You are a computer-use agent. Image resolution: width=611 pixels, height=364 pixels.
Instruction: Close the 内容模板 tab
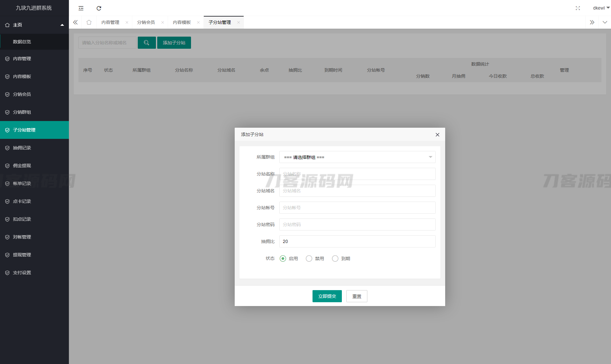pyautogui.click(x=198, y=22)
